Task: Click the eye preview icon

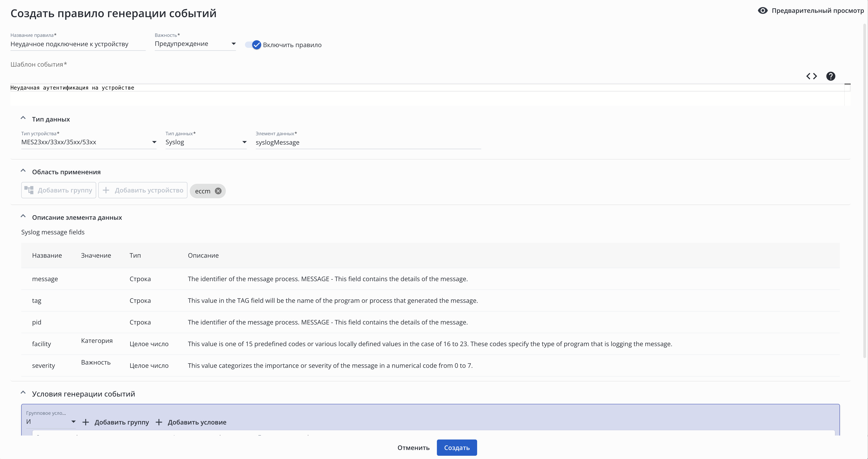Action: pos(762,10)
